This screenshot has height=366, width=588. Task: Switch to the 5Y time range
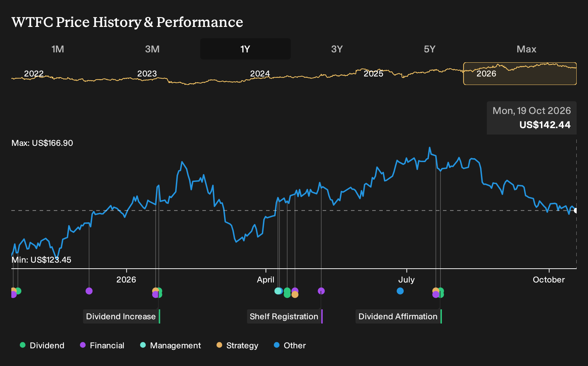(x=430, y=49)
